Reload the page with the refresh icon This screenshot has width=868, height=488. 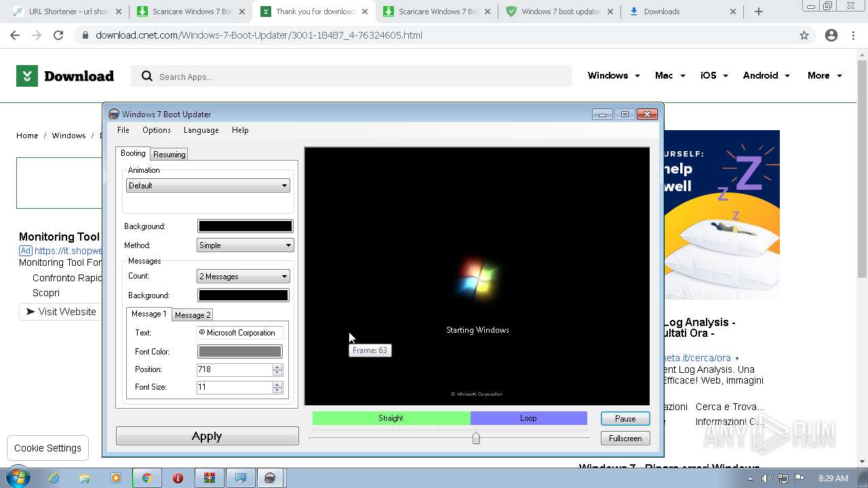coord(58,35)
